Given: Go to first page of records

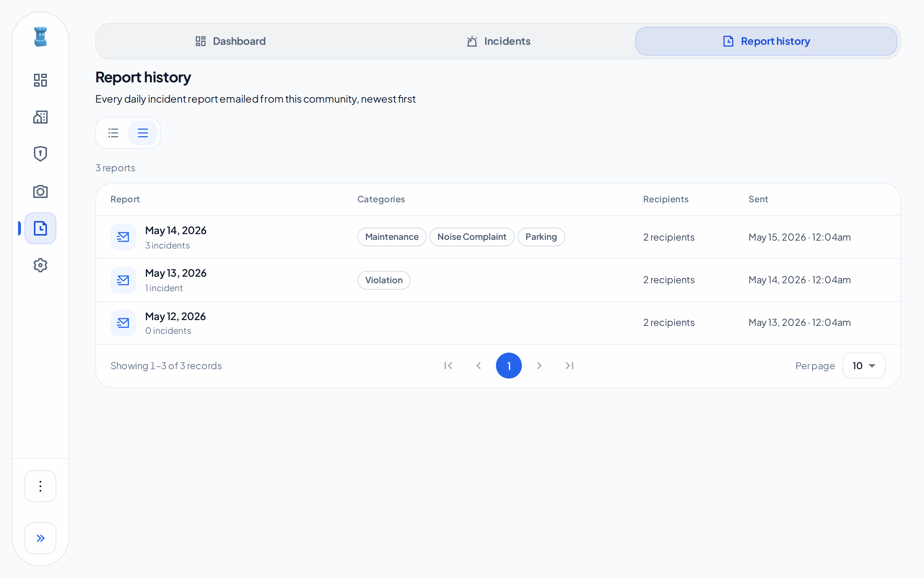Looking at the screenshot, I should coord(448,366).
